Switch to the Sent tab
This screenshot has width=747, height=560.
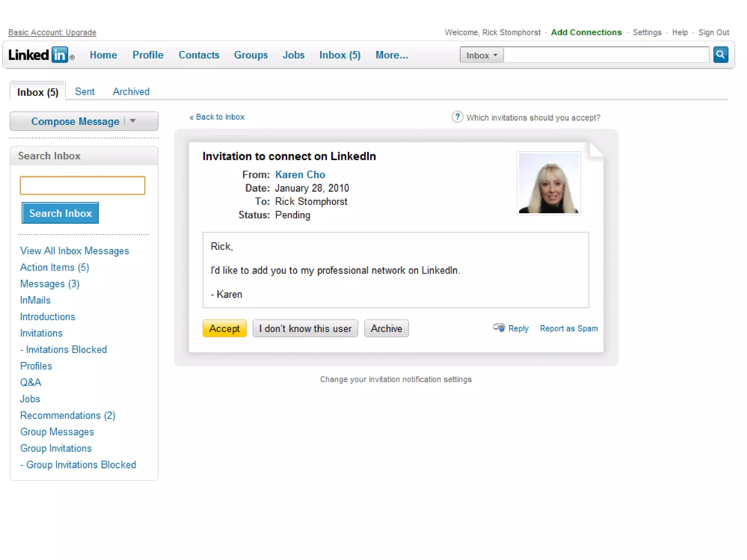tap(85, 92)
